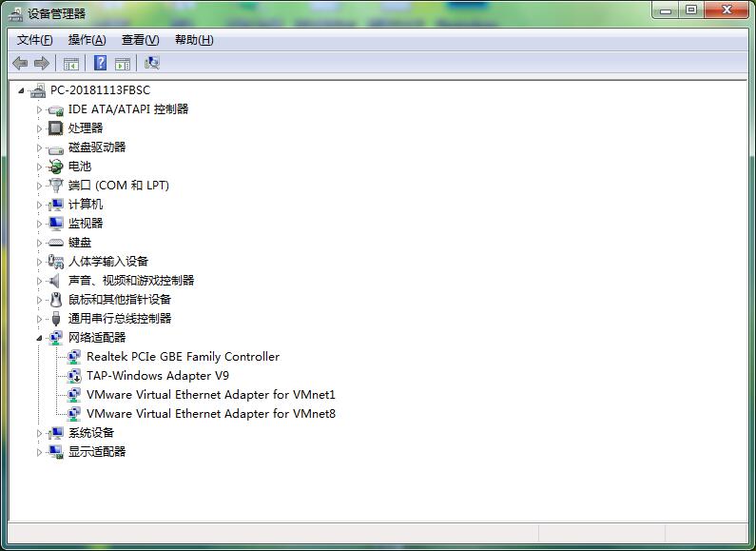
Task: Maximize the 设备管理器 window
Action: 691,10
